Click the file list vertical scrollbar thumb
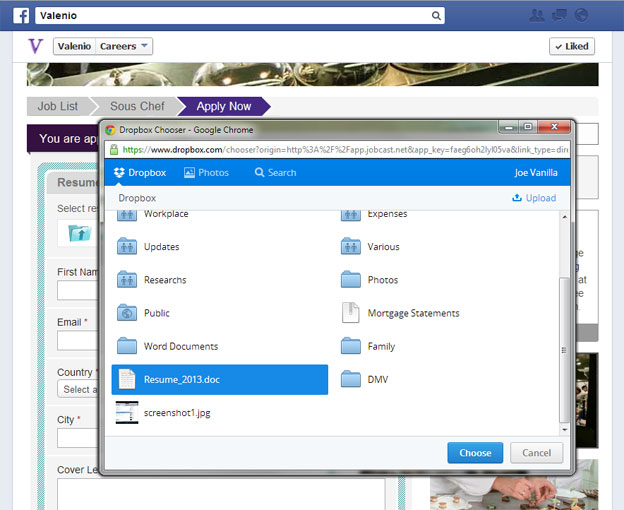624x510 pixels. click(x=564, y=350)
